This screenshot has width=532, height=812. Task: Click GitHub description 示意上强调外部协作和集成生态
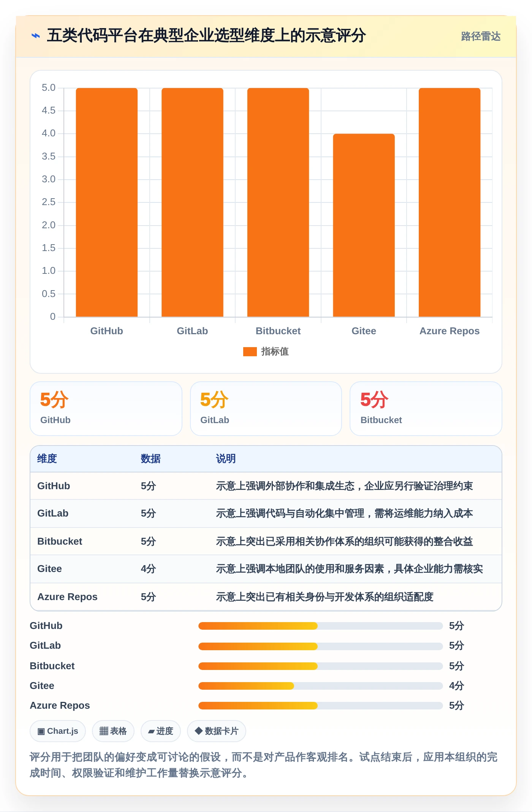(344, 486)
